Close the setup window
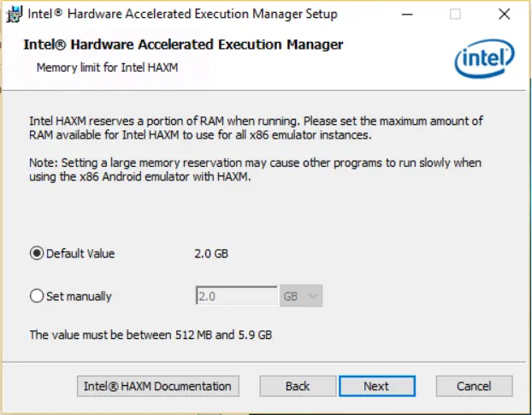This screenshot has width=532, height=415. click(504, 15)
